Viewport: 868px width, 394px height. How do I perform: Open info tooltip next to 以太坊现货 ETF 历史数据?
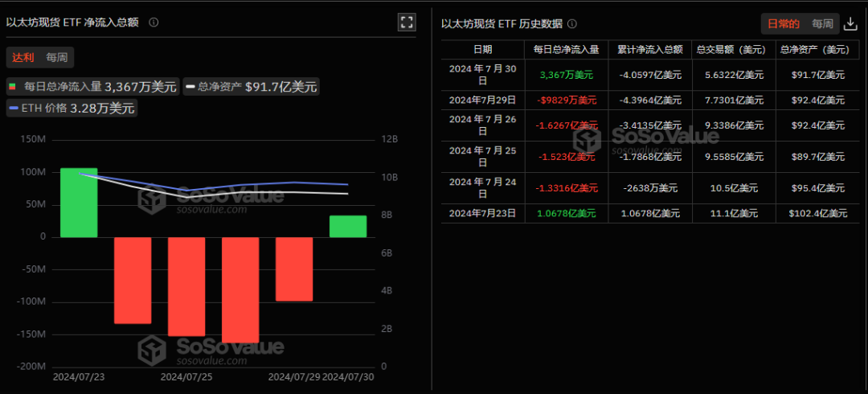pyautogui.click(x=572, y=24)
